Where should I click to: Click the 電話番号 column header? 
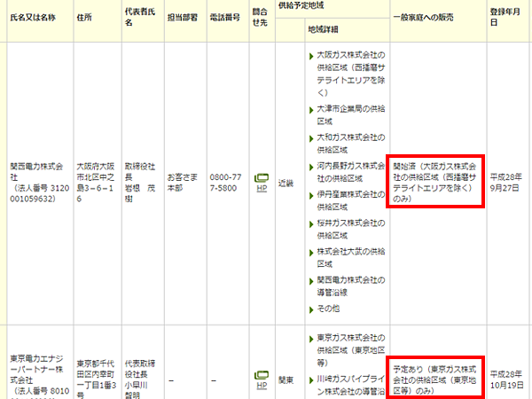227,18
